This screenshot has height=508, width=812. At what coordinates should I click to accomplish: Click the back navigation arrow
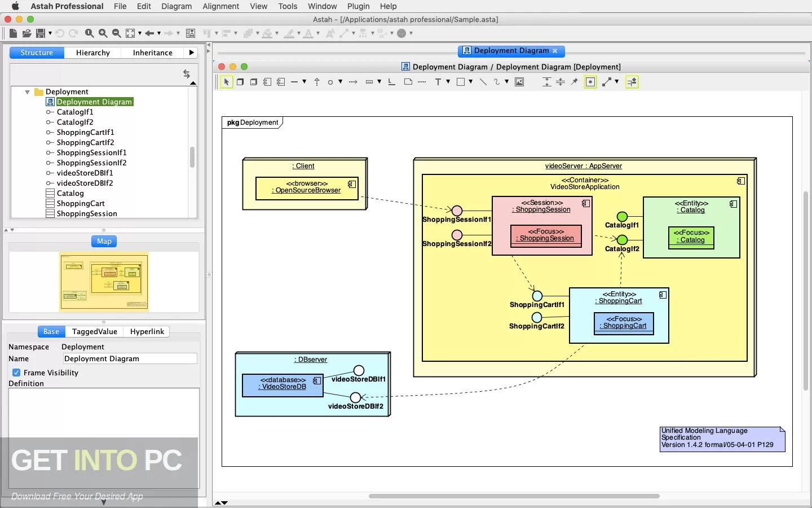click(x=149, y=33)
